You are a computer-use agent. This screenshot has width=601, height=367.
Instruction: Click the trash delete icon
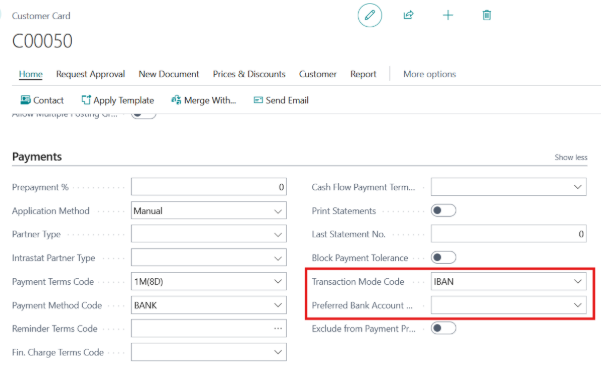tap(487, 15)
